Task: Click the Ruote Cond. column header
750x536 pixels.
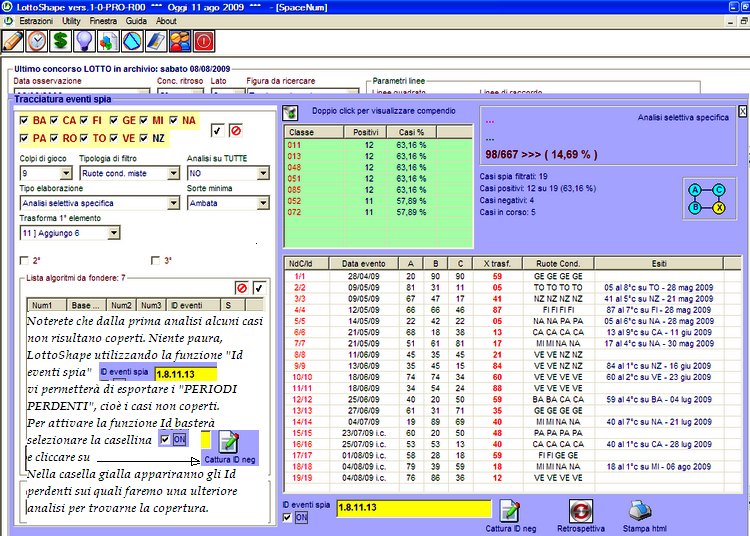Action: 558,263
